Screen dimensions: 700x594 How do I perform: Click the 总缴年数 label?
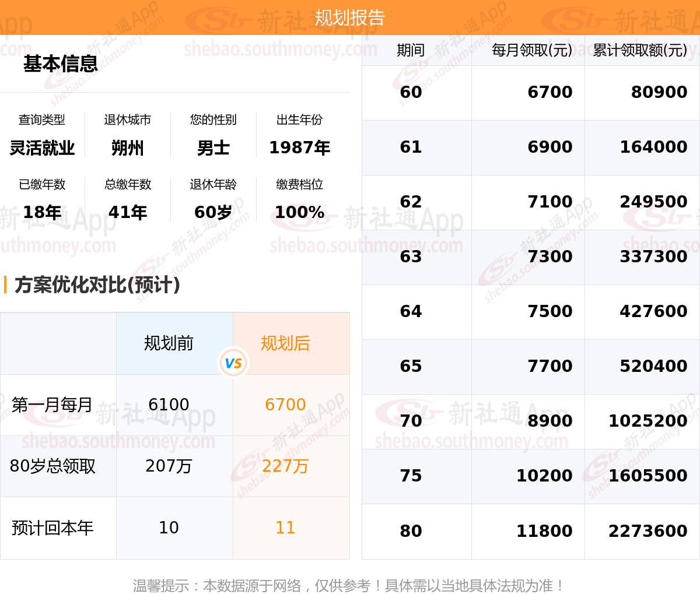coord(128,184)
